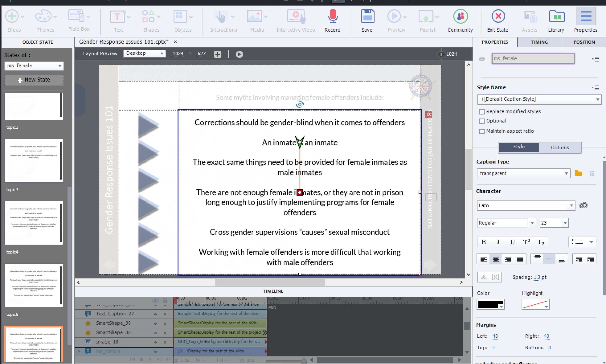Click the Record microphone icon
The height and width of the screenshot is (364, 606).
point(332,17)
